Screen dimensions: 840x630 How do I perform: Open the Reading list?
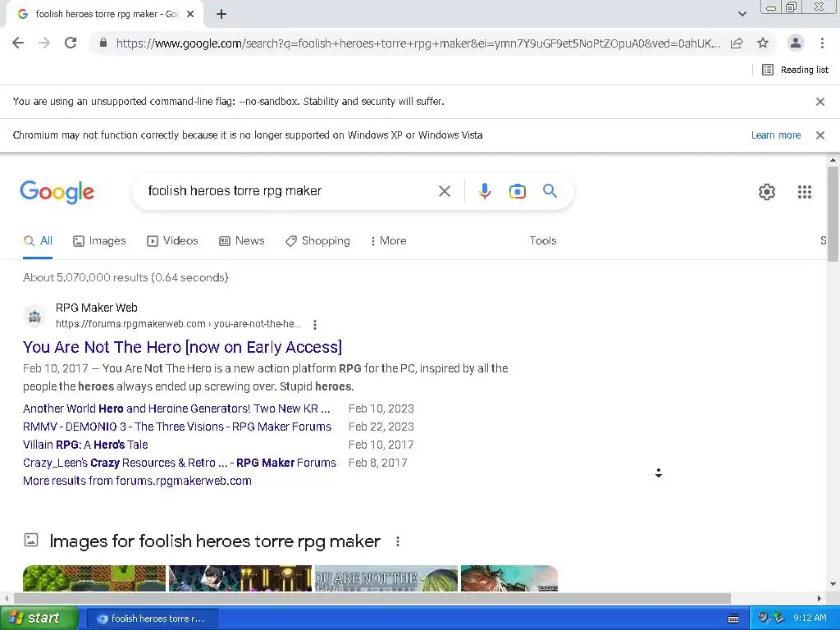[796, 70]
